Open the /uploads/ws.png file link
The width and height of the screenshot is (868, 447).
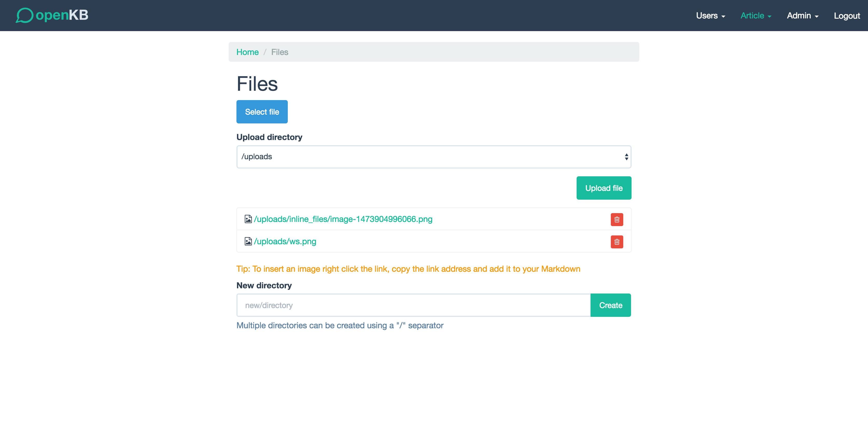(285, 241)
